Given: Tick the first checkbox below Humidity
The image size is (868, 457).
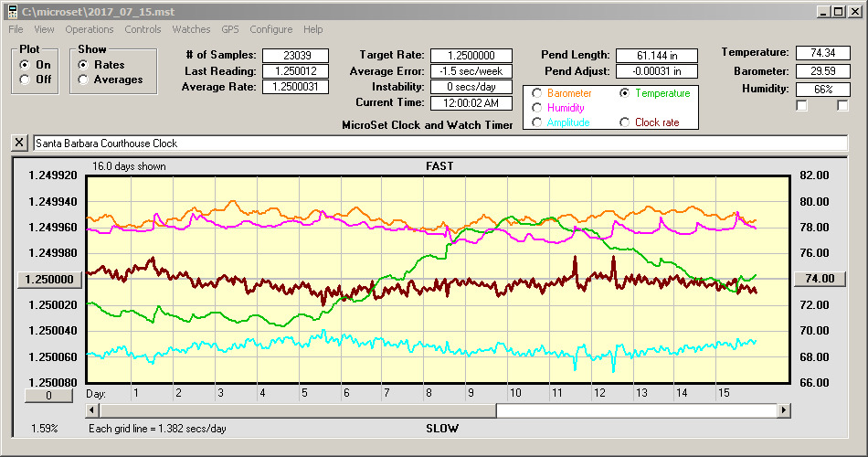Looking at the screenshot, I should [x=801, y=106].
